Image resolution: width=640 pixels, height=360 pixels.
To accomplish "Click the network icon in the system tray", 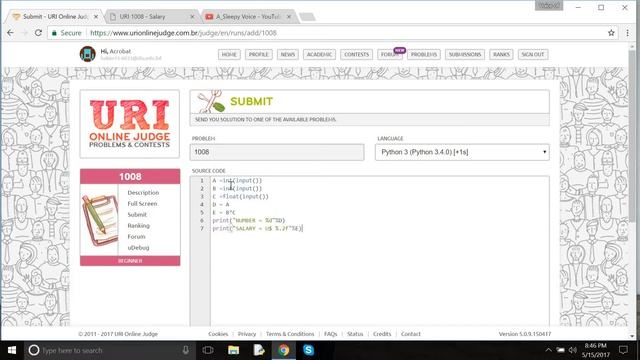I will (x=560, y=350).
